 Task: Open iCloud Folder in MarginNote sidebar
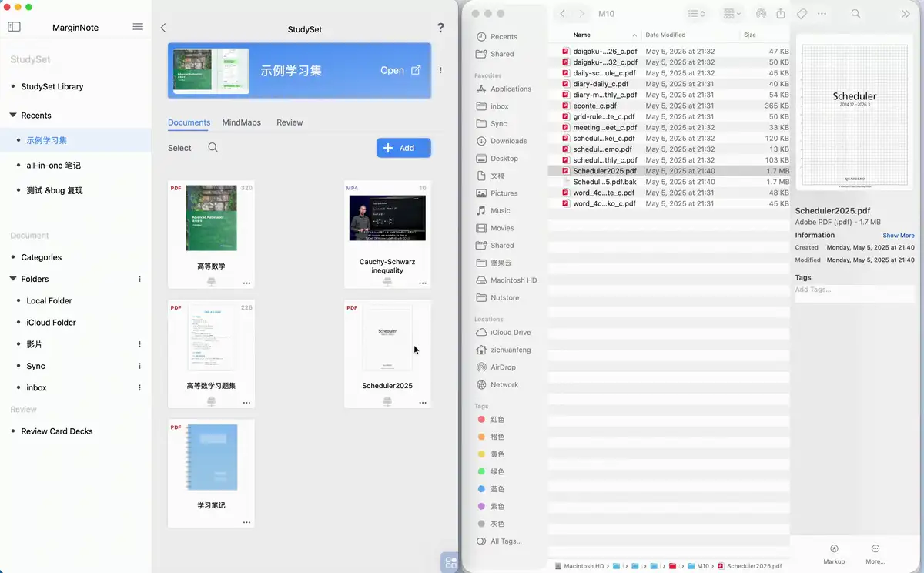point(52,323)
